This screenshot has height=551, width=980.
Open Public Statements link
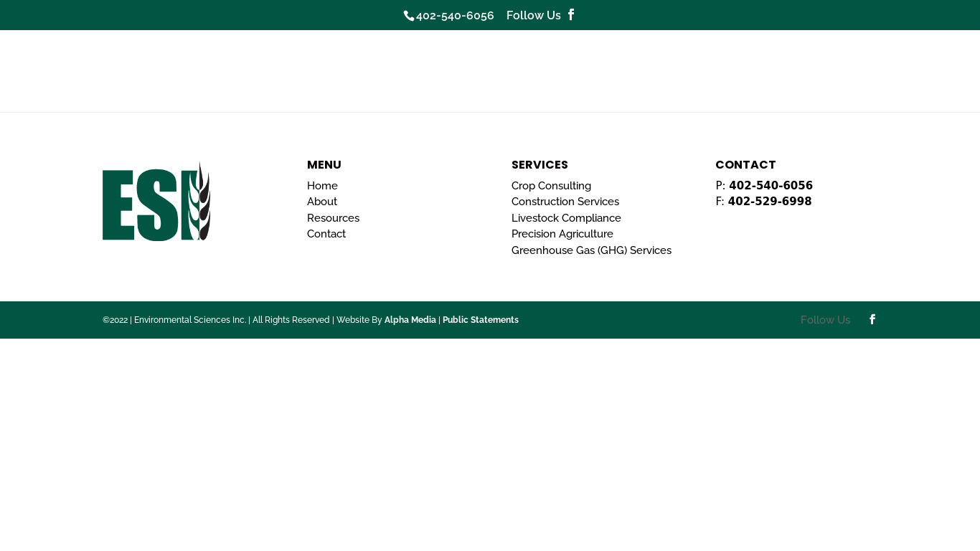481,320
